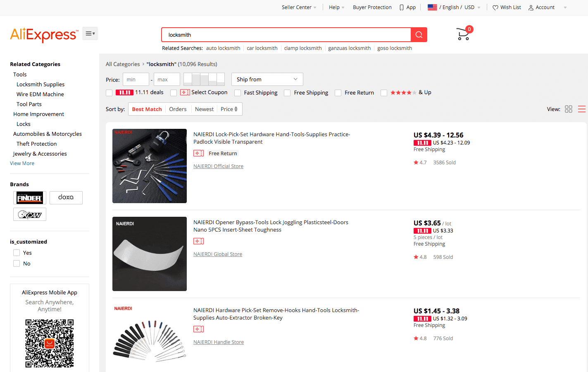Click coupon icon under NAIERDI Lock-Pick-Set
Screen dimensions: 588x372
198,153
